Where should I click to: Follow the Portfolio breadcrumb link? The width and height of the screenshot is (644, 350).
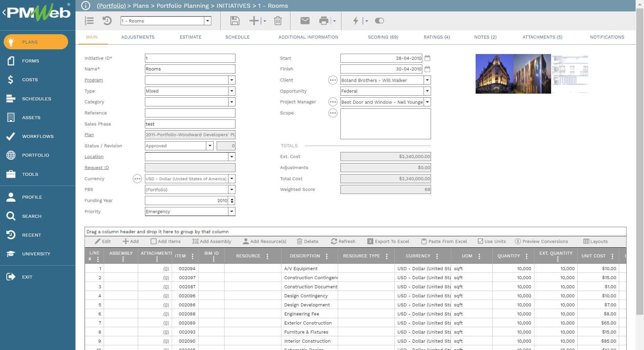pos(111,6)
